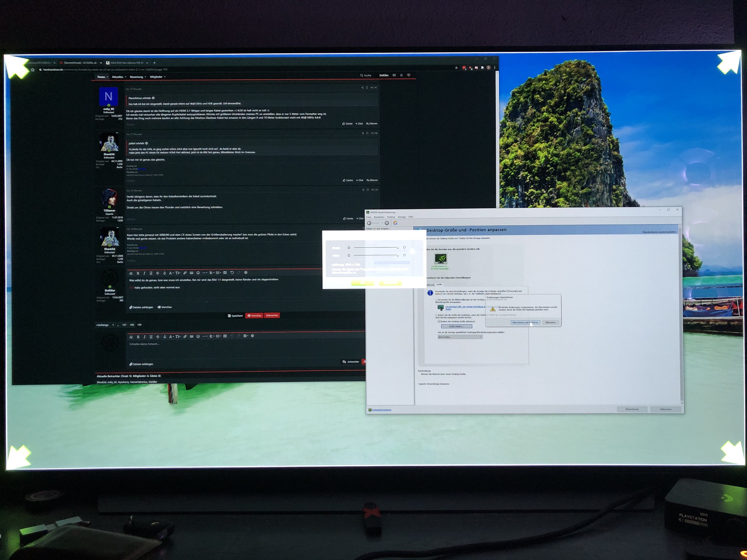Click red Abbrechen button below post editor

pos(272,316)
